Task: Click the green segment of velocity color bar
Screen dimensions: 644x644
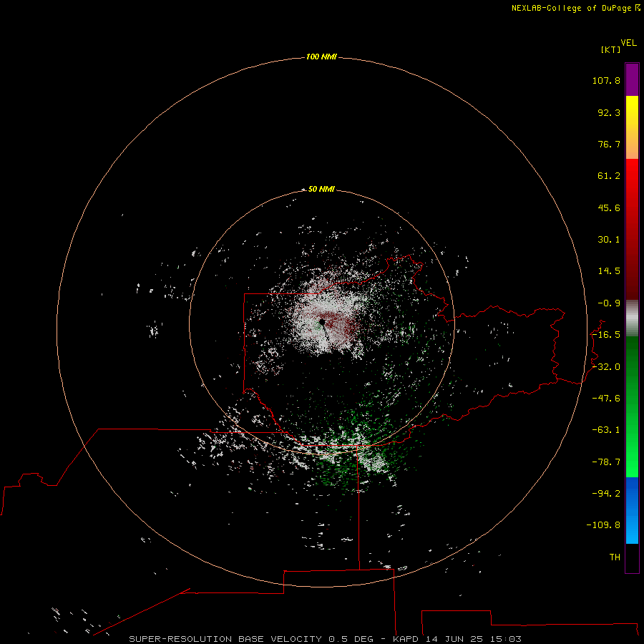Action: pyautogui.click(x=632, y=406)
